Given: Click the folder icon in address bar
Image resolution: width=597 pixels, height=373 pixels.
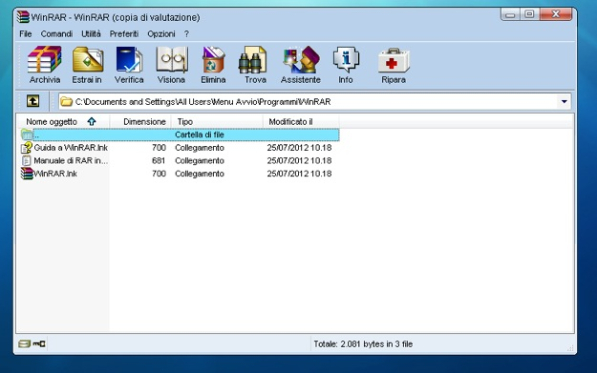Looking at the screenshot, I should (67, 102).
